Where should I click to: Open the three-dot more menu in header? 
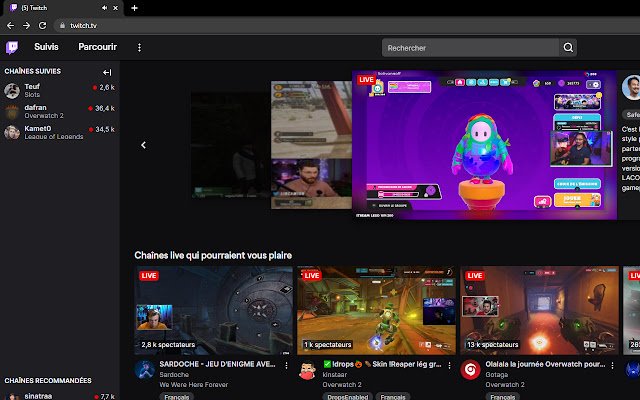139,47
